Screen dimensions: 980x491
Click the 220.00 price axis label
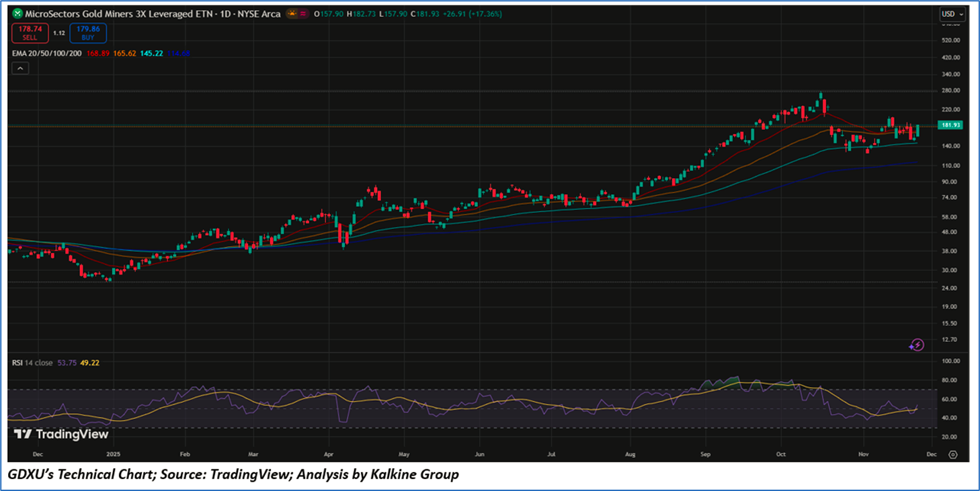pyautogui.click(x=950, y=109)
